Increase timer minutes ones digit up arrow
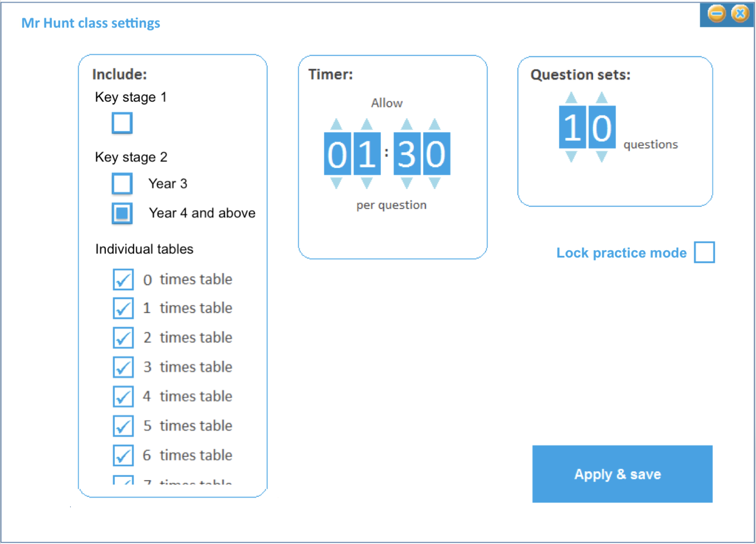Screen dimensions: 756x544 pos(367,124)
